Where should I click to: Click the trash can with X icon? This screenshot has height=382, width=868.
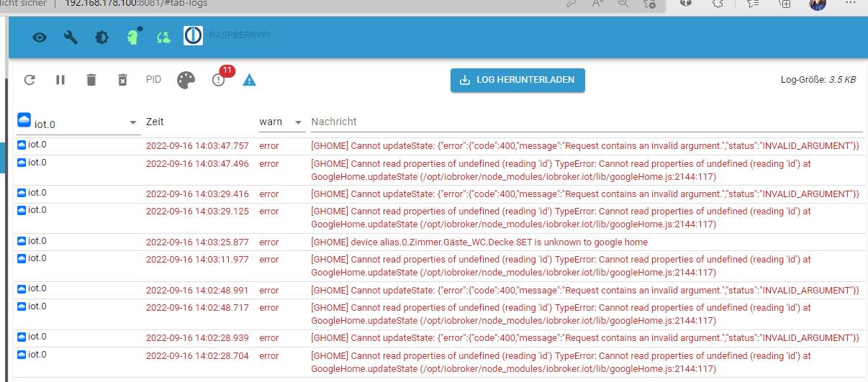[123, 80]
